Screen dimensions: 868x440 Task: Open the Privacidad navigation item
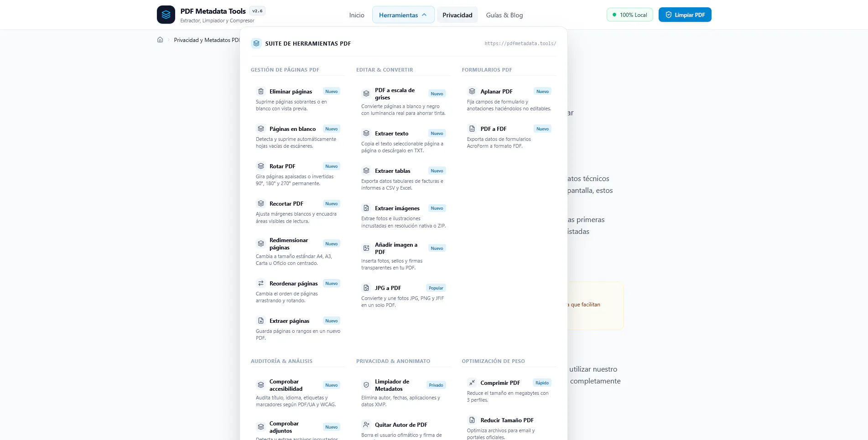[457, 15]
